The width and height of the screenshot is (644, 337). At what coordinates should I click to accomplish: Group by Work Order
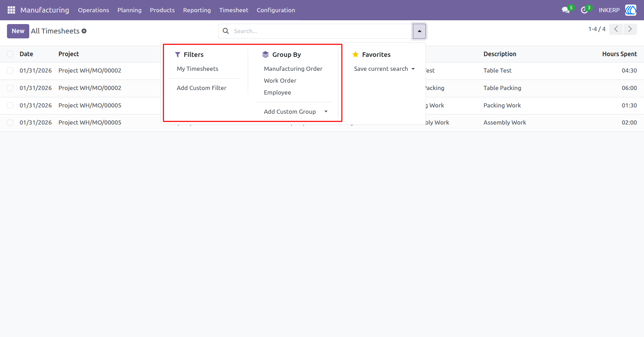click(280, 81)
